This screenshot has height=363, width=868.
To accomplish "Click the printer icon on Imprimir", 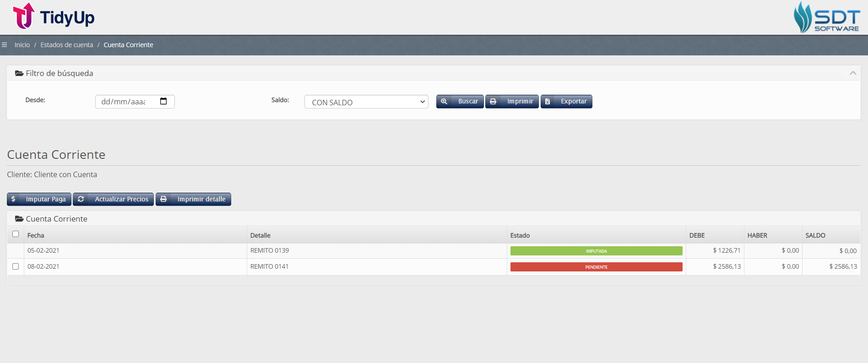I will point(493,102).
